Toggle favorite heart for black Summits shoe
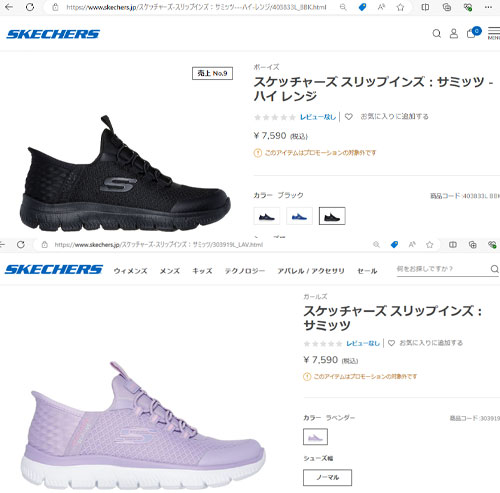500x493 pixels. tap(348, 117)
